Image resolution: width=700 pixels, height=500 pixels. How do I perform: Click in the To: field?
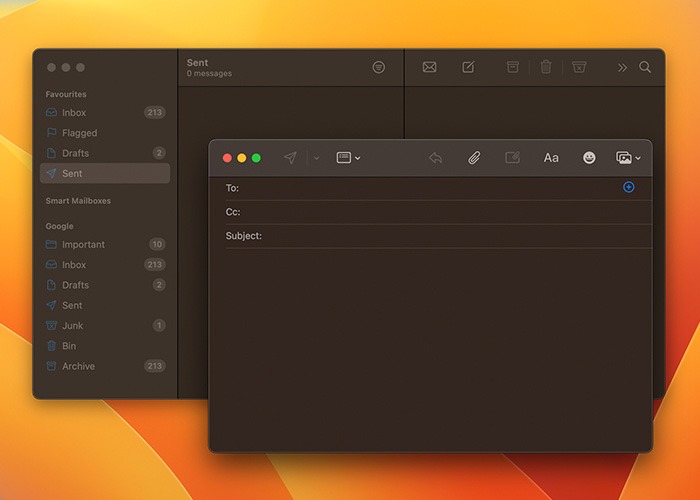click(x=431, y=188)
